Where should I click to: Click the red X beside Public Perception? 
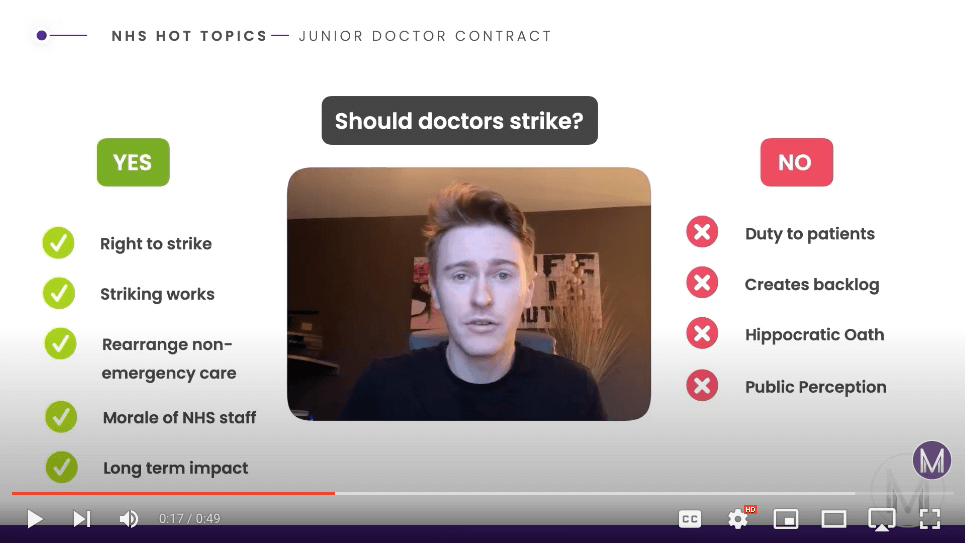(x=702, y=385)
